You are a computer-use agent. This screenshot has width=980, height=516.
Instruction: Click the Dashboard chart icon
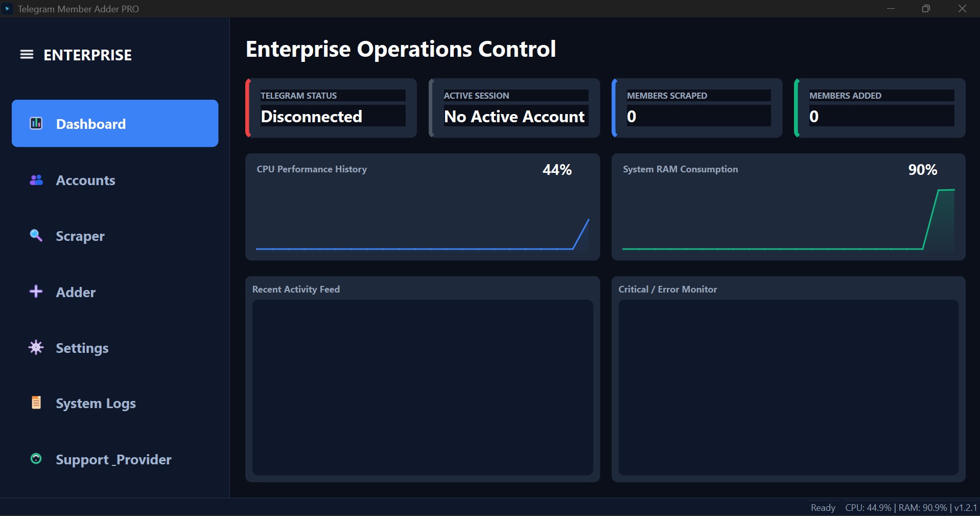pyautogui.click(x=36, y=123)
